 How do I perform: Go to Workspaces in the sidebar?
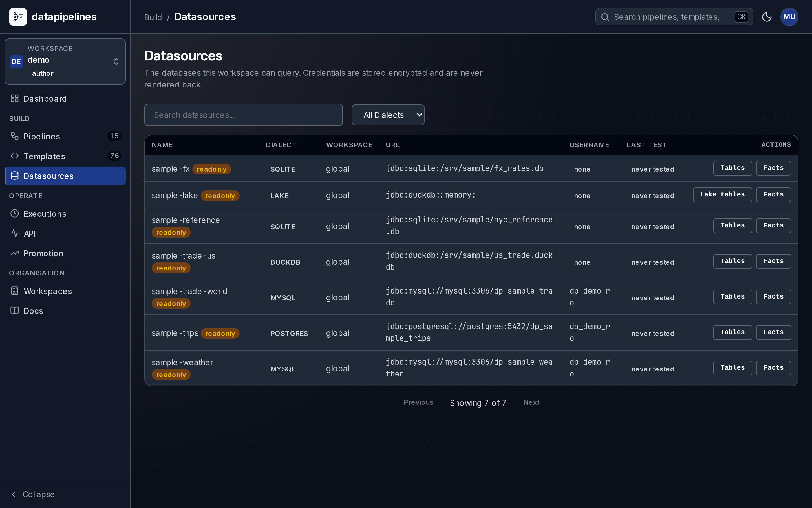coord(65,291)
